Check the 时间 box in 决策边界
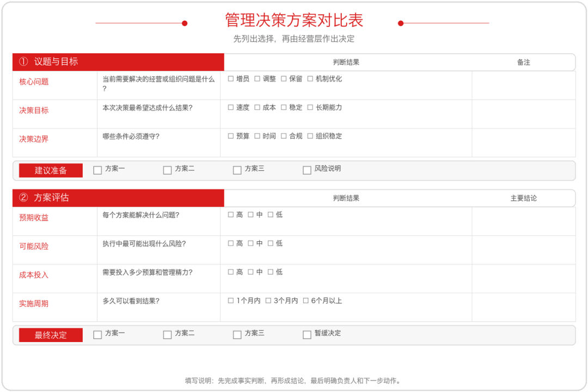Image resolution: width=588 pixels, height=392 pixels. coord(257,136)
